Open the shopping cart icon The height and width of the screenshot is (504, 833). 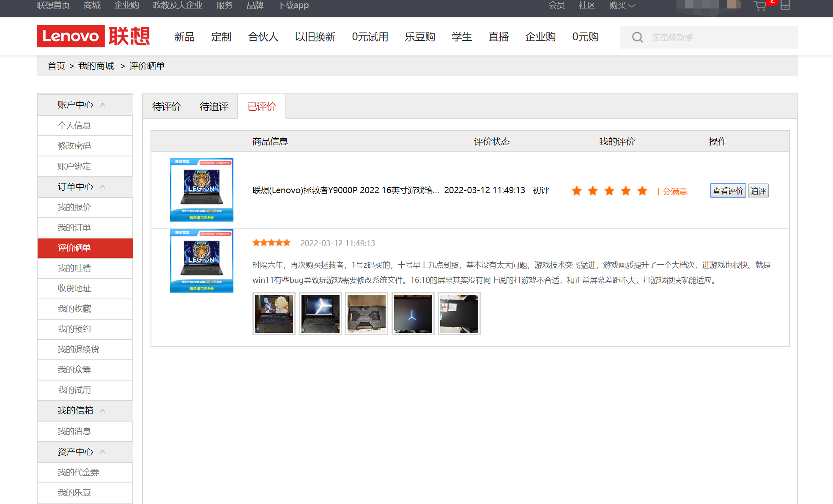760,5
